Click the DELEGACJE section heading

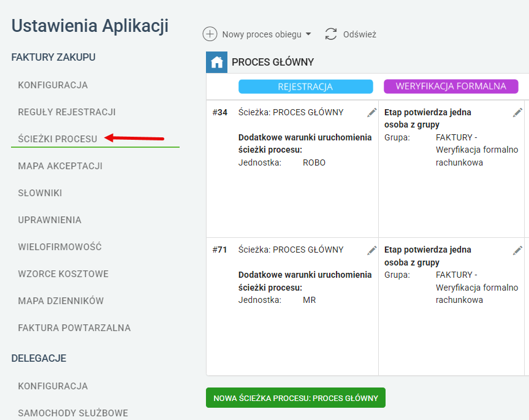point(39,358)
